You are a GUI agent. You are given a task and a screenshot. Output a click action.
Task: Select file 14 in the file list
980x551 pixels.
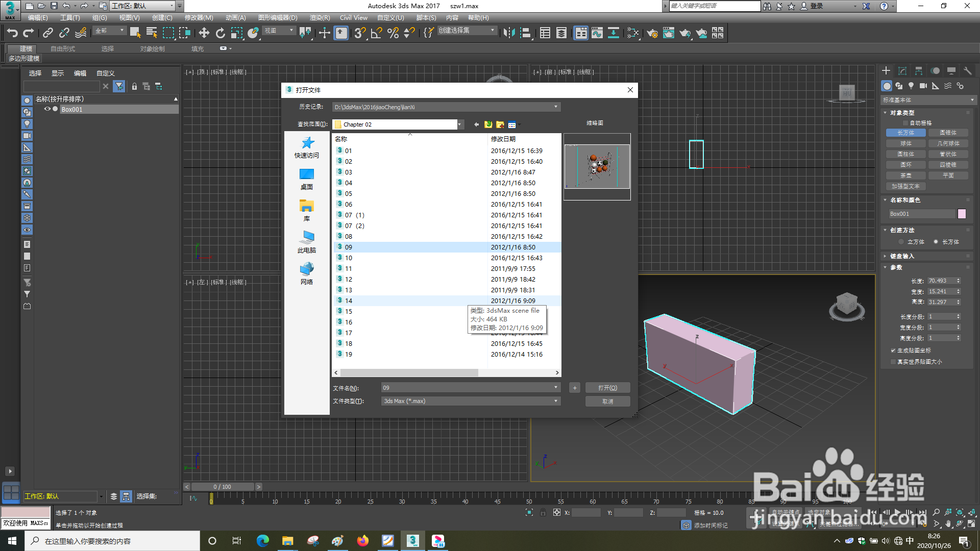pyautogui.click(x=349, y=300)
